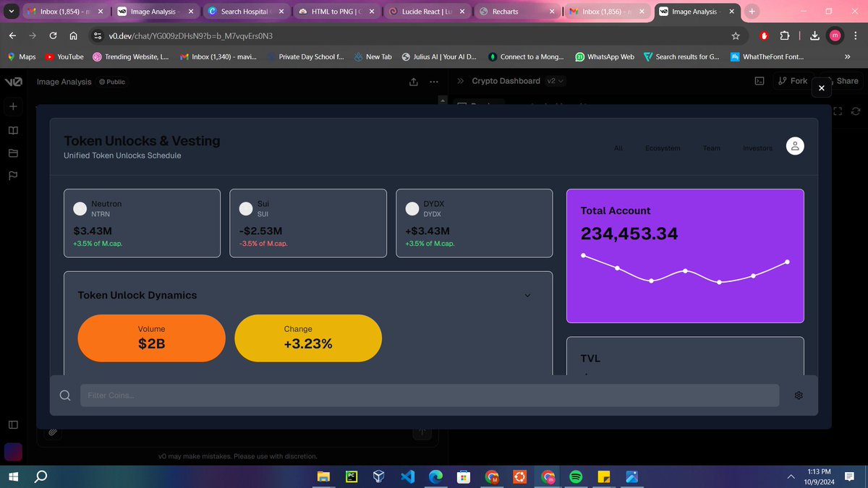Click the Fork button

792,81
